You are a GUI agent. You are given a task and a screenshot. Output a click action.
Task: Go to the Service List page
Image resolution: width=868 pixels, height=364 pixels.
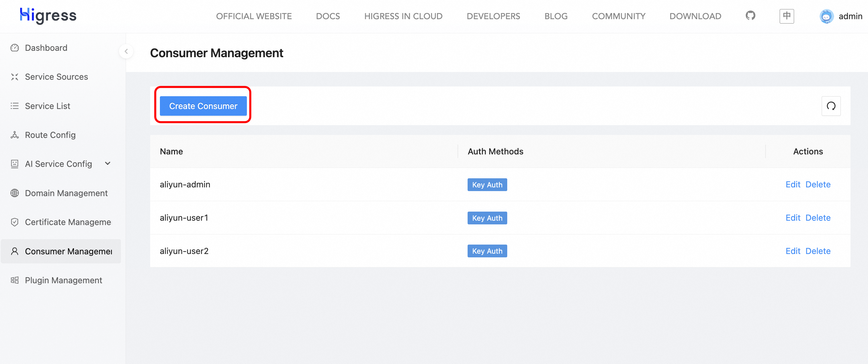[47, 106]
